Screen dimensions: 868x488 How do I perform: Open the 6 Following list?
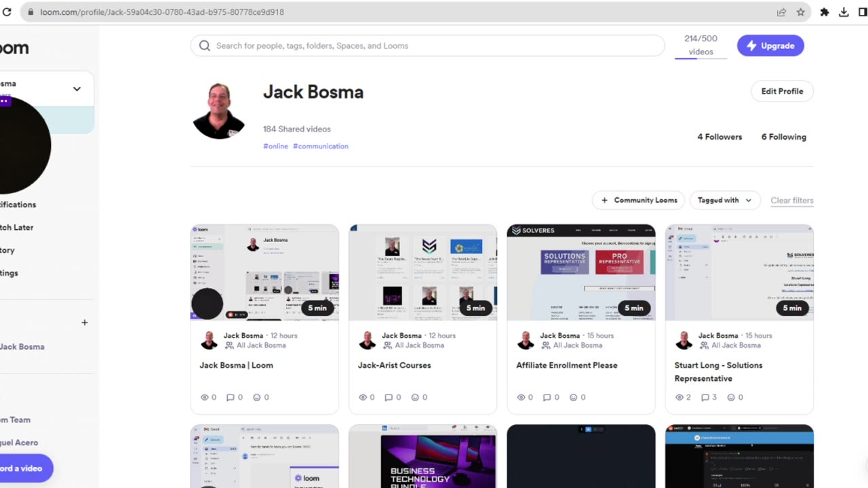(x=783, y=137)
